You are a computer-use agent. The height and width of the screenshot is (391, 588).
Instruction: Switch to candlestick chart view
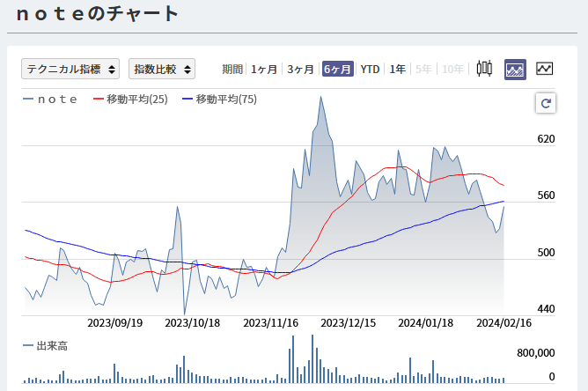(484, 69)
